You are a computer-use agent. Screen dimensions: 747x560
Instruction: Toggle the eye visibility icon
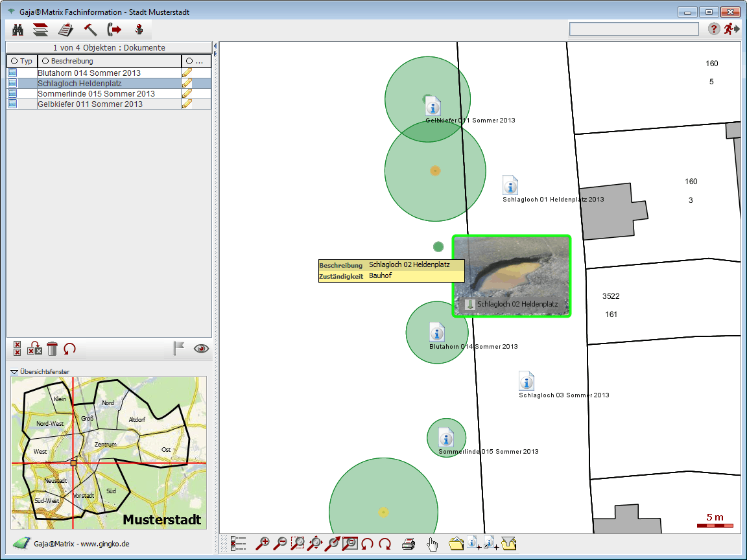click(x=202, y=349)
